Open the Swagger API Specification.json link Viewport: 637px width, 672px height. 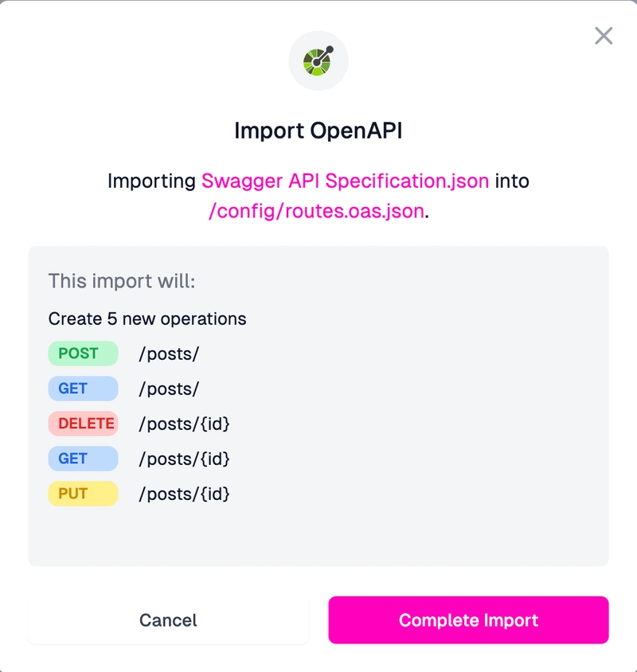pyautogui.click(x=345, y=181)
